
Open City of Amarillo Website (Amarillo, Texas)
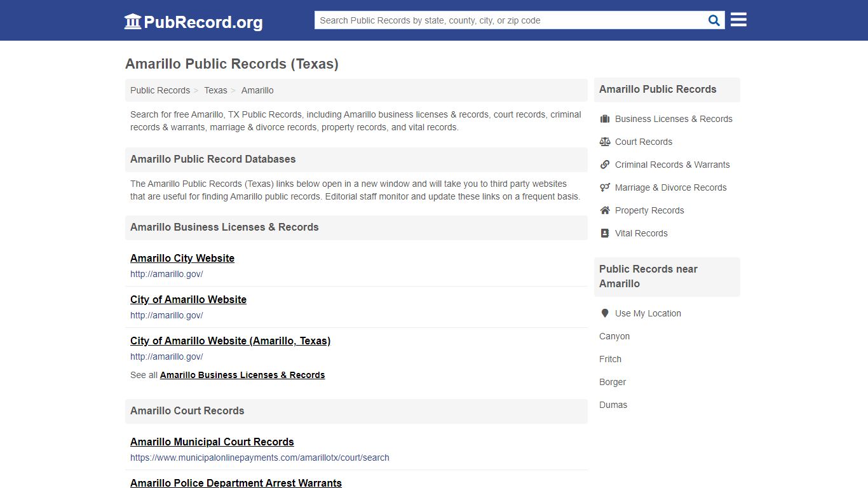[x=230, y=341]
